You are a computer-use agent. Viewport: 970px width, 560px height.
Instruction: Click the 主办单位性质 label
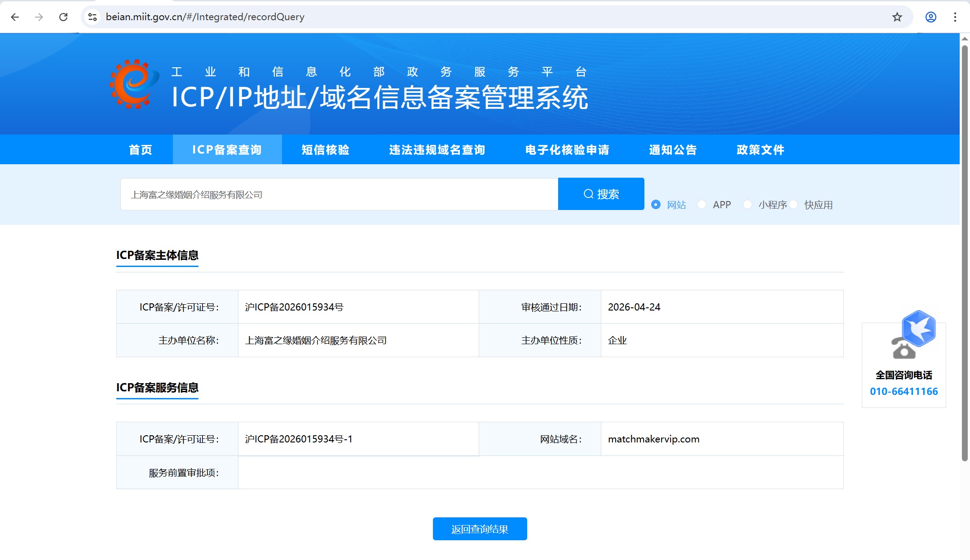point(551,340)
